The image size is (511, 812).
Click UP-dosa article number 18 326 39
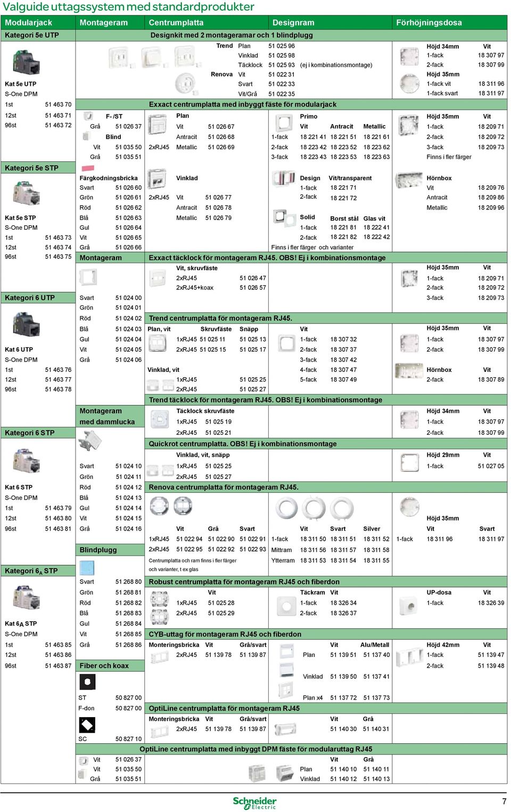[491, 603]
